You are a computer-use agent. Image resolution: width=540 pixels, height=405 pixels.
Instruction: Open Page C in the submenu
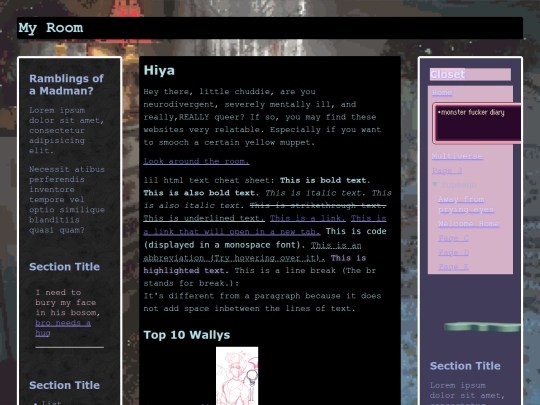pyautogui.click(x=453, y=238)
